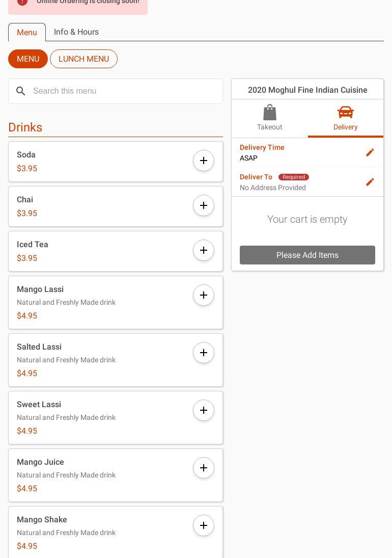This screenshot has height=558, width=392.
Task: Click the plus icon for Iced Tea
Action: click(204, 250)
